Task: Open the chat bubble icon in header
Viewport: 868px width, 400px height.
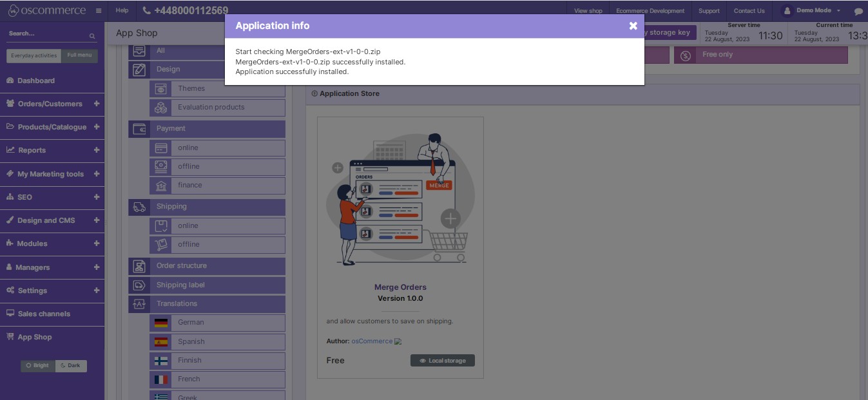Action: [x=858, y=11]
